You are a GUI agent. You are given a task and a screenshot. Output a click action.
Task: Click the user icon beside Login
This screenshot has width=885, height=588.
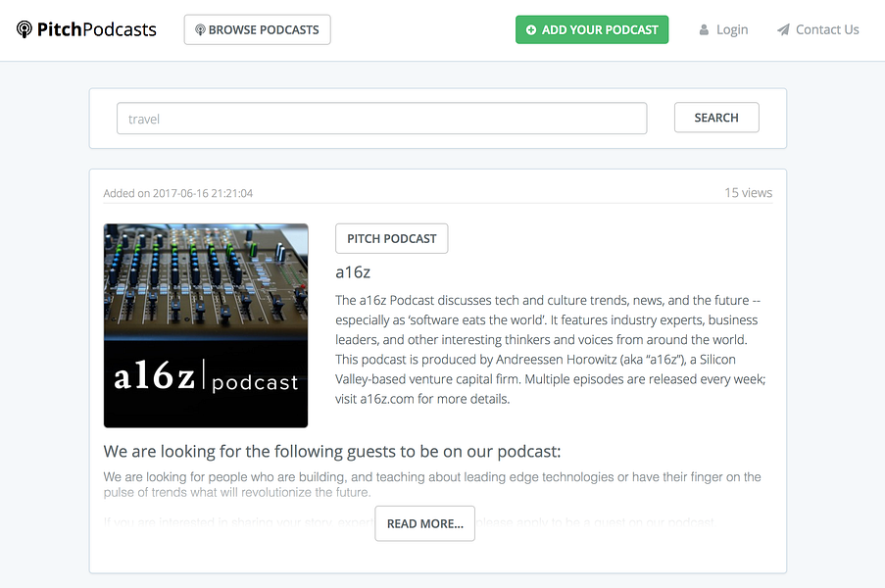click(x=704, y=30)
